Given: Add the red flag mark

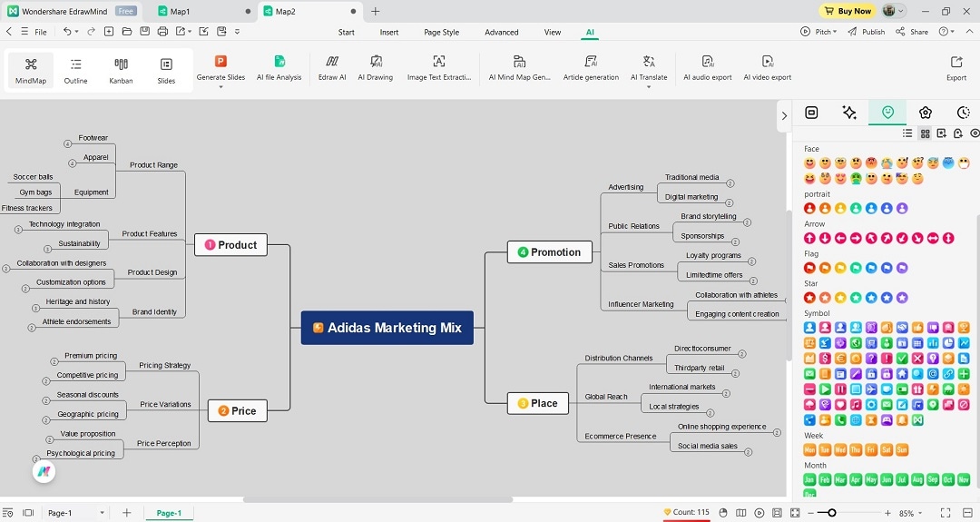Looking at the screenshot, I should point(809,268).
